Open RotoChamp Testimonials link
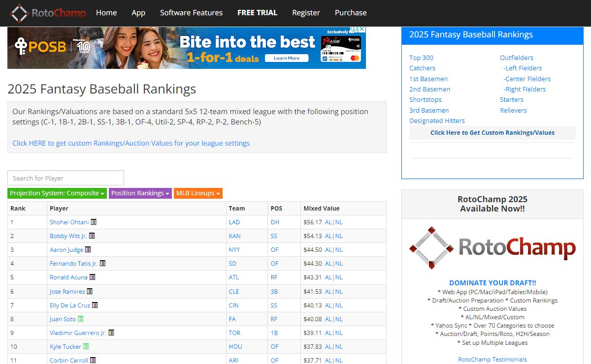591x364 pixels. pos(492,360)
